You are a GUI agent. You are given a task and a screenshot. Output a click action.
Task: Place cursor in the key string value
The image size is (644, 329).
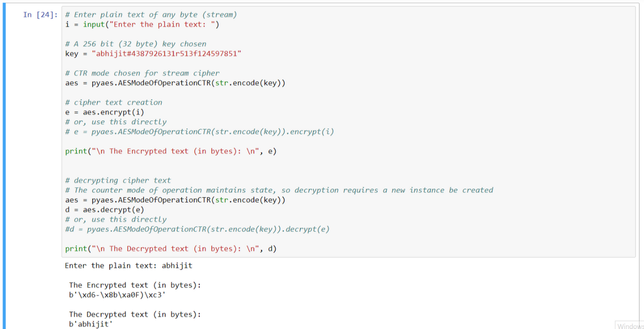tap(166, 54)
